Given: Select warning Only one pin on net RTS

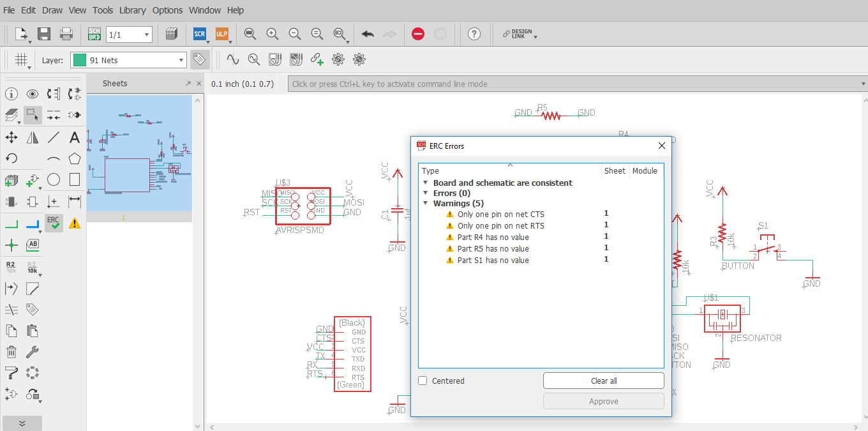Looking at the screenshot, I should pos(500,226).
